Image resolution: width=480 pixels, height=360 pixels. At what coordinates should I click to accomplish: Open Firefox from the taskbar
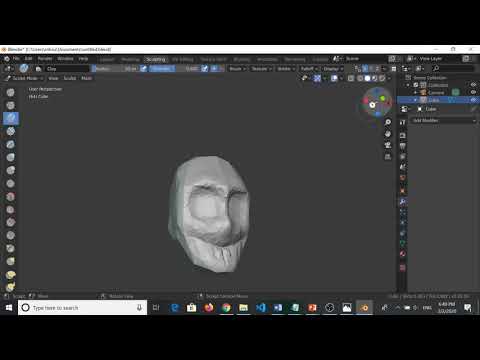209,307
